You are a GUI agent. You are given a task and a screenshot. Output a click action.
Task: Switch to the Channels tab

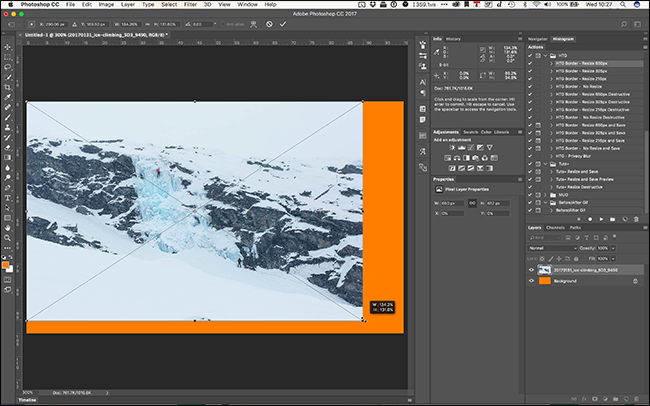pyautogui.click(x=555, y=227)
